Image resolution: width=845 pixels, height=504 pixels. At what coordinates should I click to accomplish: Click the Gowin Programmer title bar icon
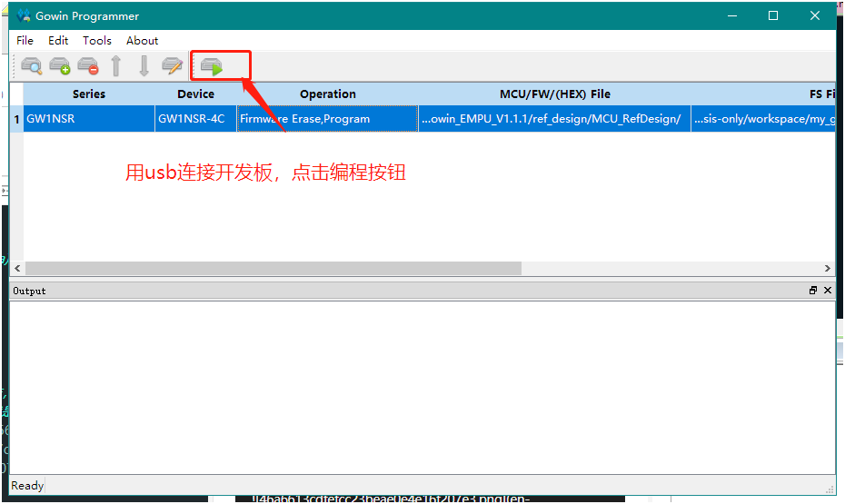(x=24, y=15)
